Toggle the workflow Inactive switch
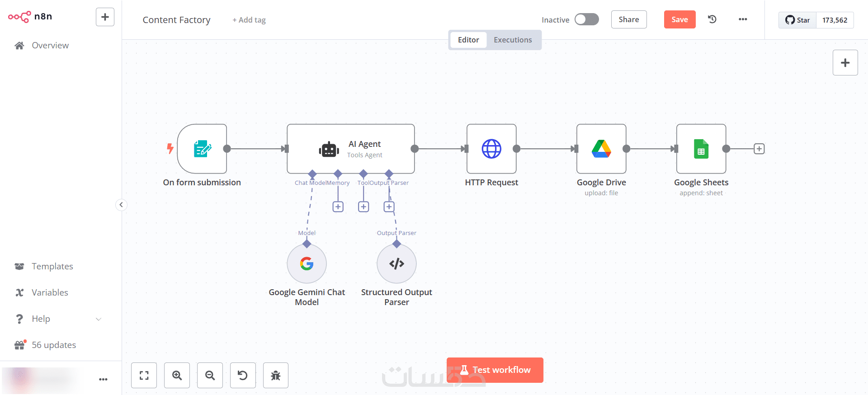Screen dimensions: 868x395 (586, 19)
